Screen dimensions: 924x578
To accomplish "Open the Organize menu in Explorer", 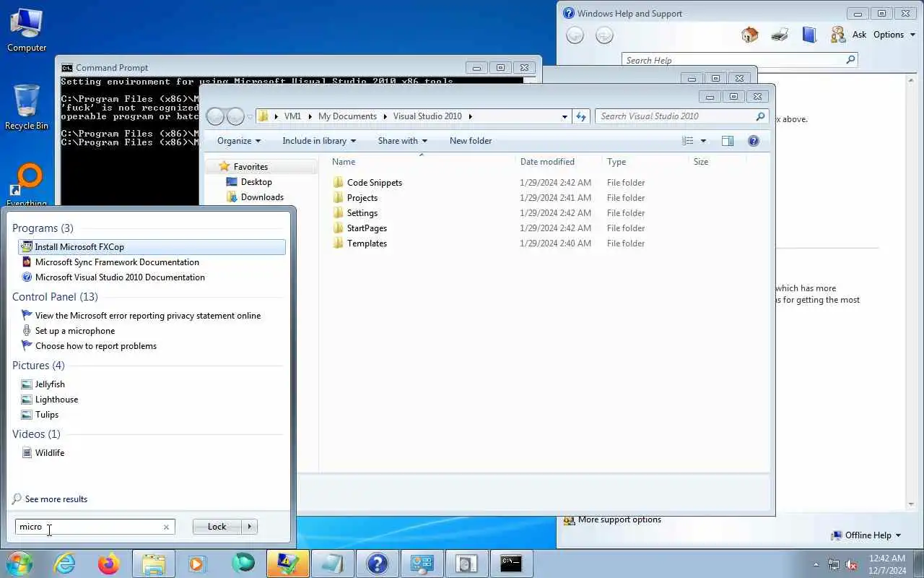I will (x=239, y=141).
